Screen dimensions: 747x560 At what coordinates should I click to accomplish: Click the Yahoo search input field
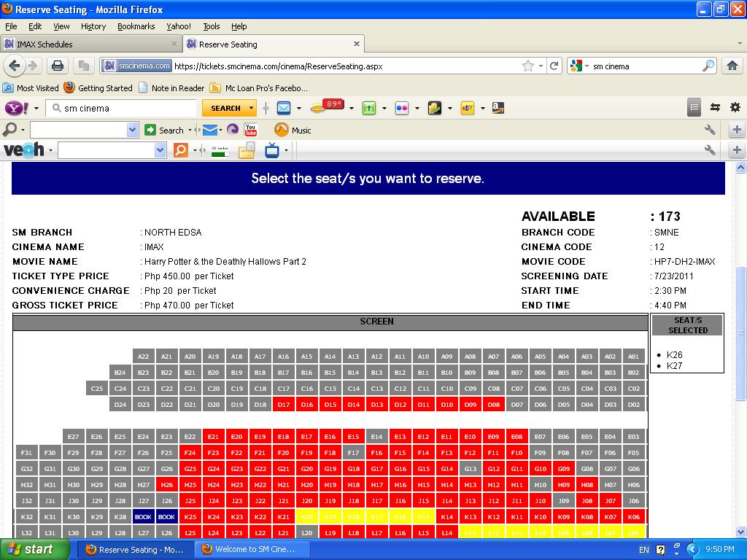pyautogui.click(x=122, y=109)
